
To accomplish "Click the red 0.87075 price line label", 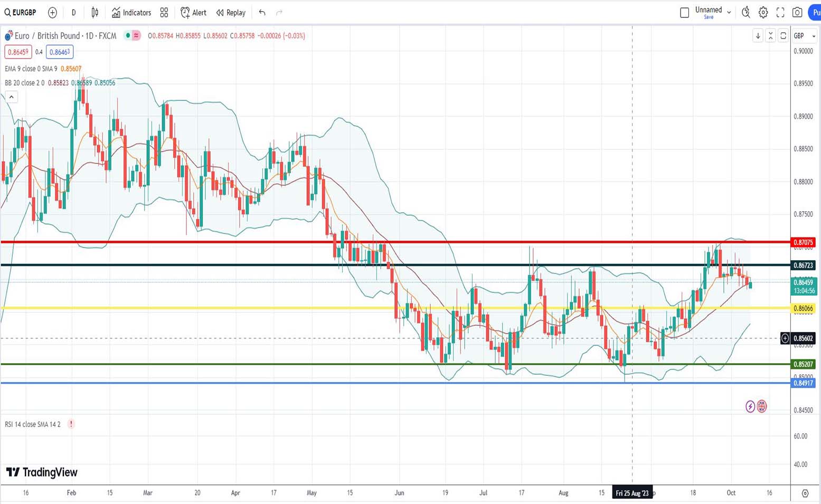I will click(x=803, y=243).
